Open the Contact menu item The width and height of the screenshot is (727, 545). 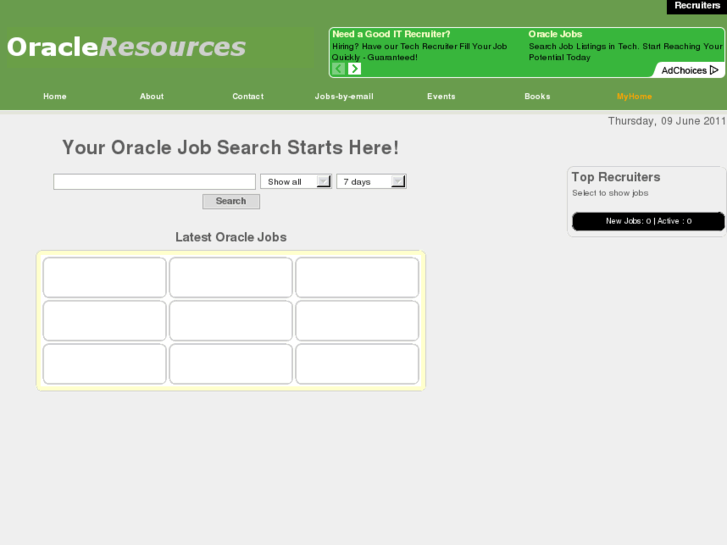pyautogui.click(x=248, y=96)
